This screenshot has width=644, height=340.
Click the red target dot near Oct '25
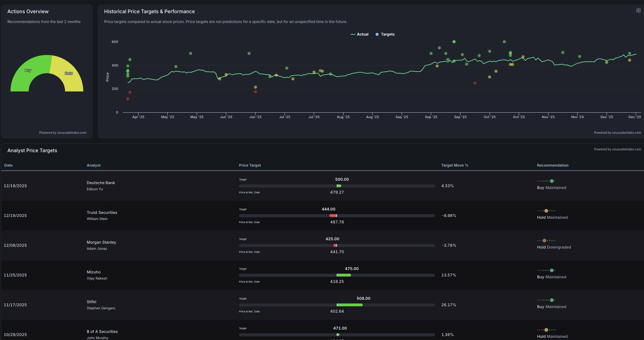475,83
